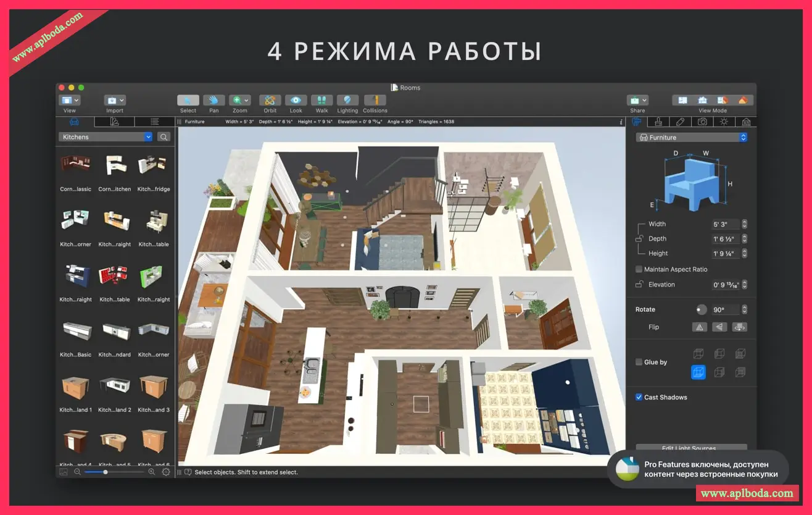The width and height of the screenshot is (812, 515).
Task: Select the Orbit tool in toolbar
Action: tap(270, 101)
